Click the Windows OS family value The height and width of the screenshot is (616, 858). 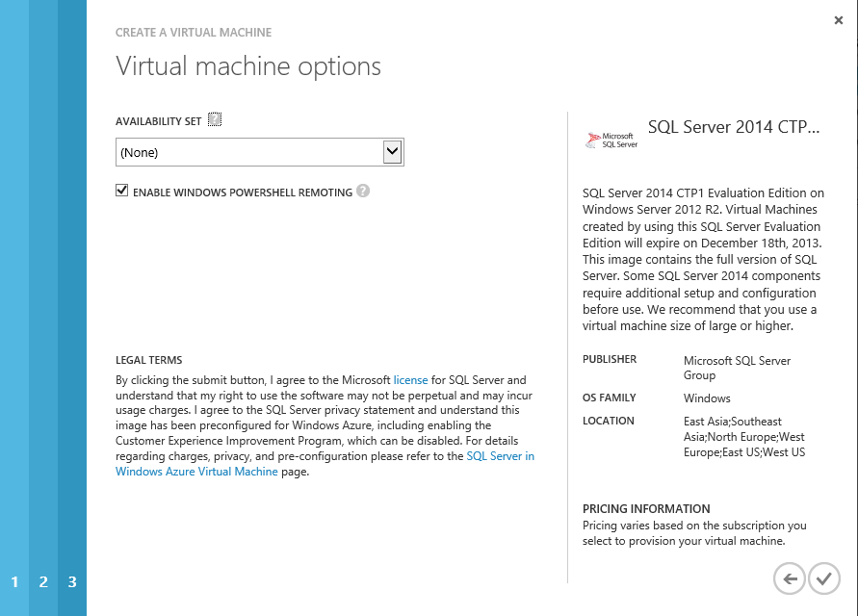coord(707,398)
